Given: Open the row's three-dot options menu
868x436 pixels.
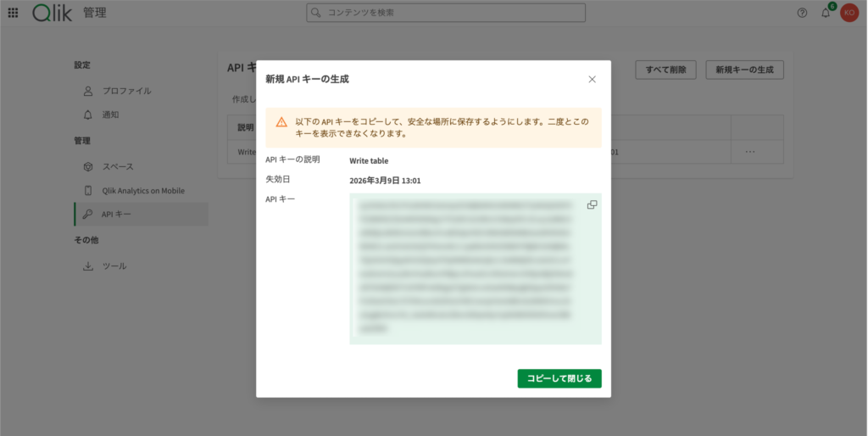Looking at the screenshot, I should (749, 152).
